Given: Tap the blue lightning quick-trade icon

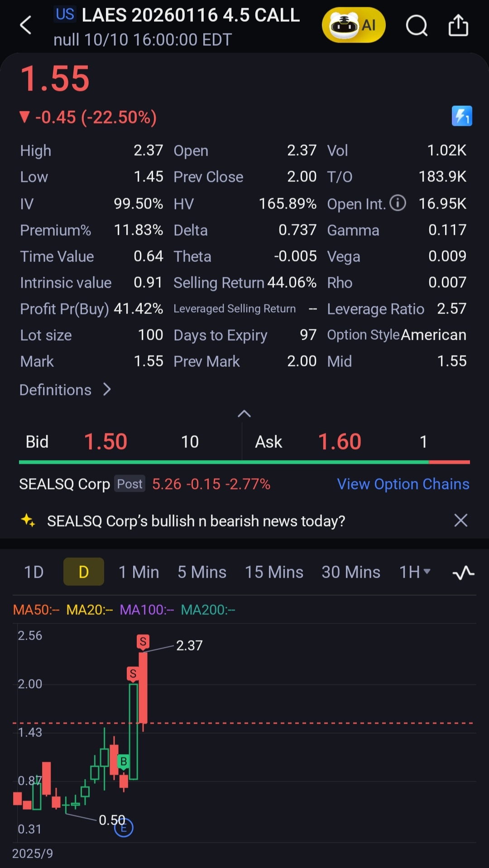Looking at the screenshot, I should click(x=461, y=116).
